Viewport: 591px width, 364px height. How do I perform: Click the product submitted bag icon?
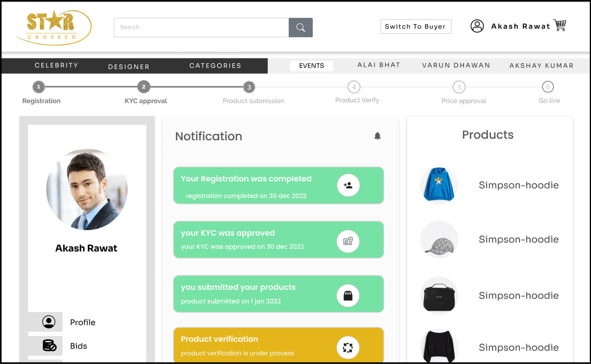(x=348, y=296)
